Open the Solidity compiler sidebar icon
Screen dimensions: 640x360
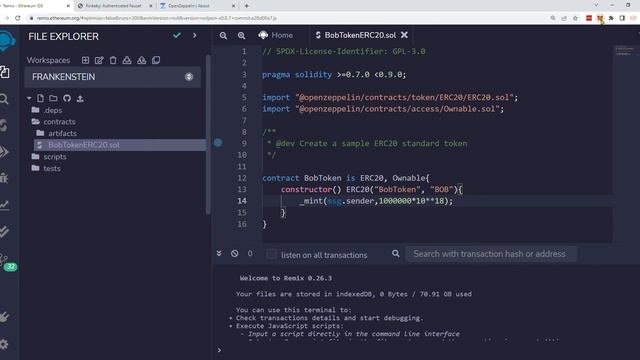[x=4, y=126]
